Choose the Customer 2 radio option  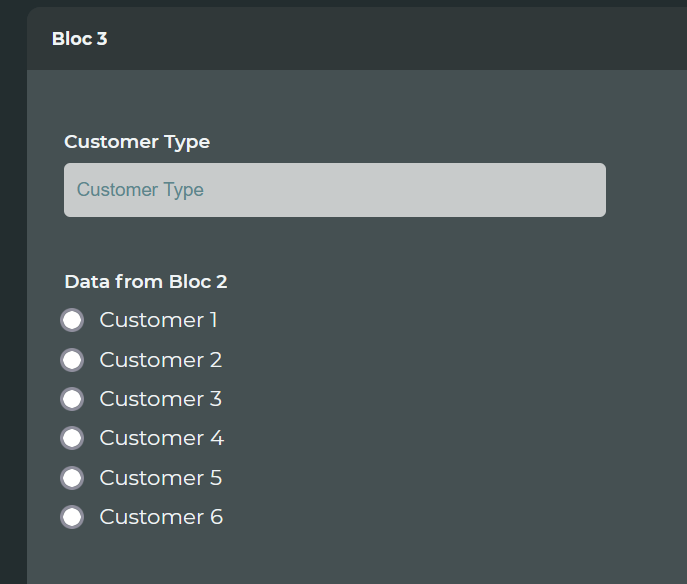(x=72, y=360)
